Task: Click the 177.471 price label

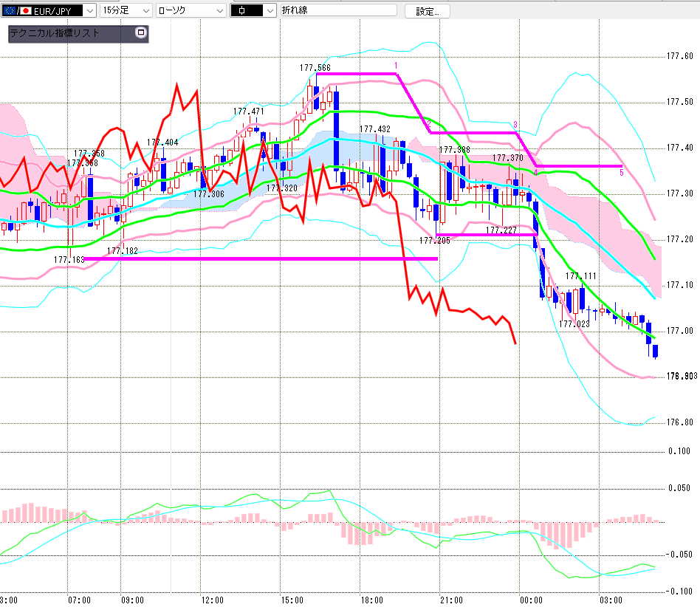Action: coord(249,111)
